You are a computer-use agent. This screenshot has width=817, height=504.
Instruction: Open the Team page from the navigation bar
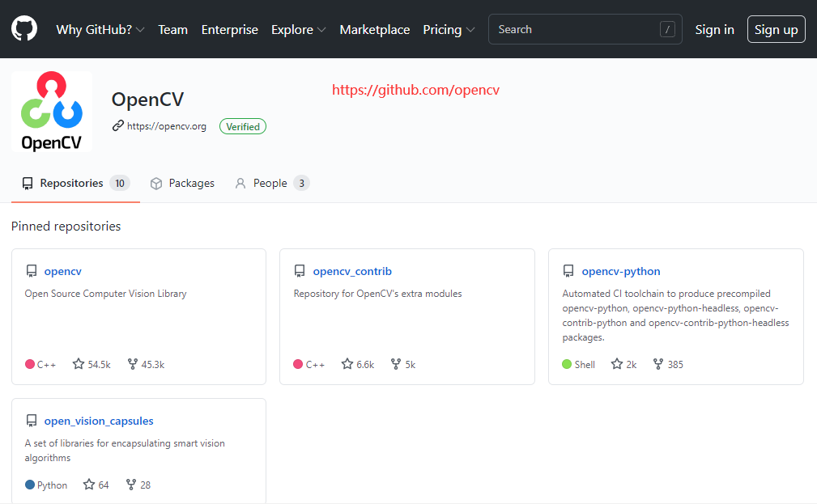point(173,30)
